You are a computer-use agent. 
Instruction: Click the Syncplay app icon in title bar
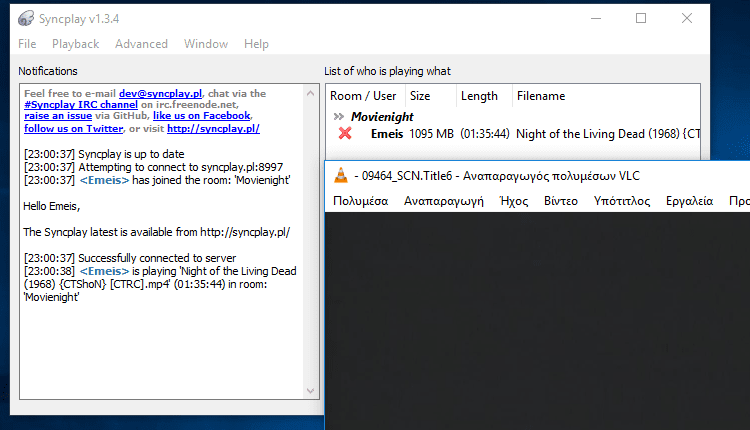tap(26, 19)
